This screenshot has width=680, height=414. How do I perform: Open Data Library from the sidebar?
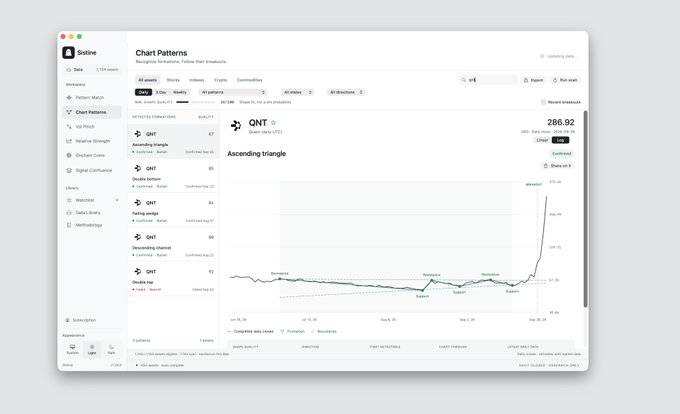click(92, 212)
